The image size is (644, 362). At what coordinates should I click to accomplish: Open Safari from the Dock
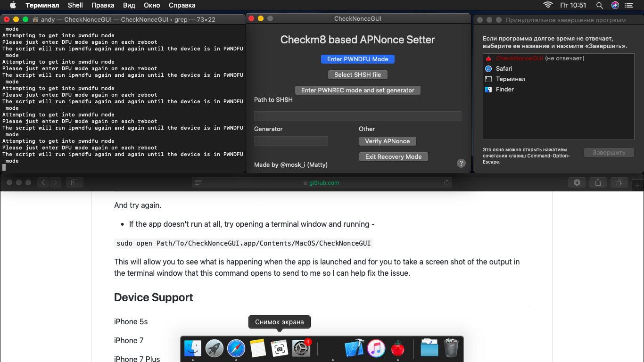click(x=237, y=348)
